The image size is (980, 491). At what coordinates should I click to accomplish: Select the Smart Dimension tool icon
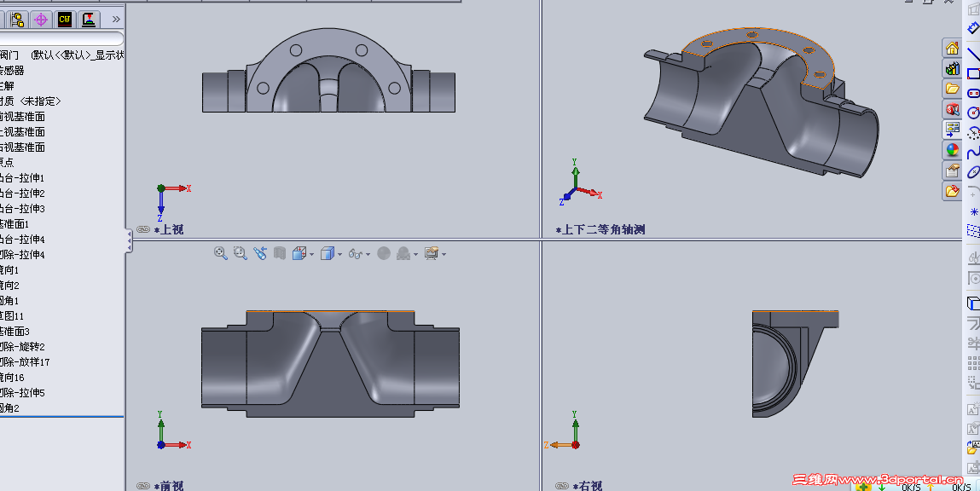[973, 28]
